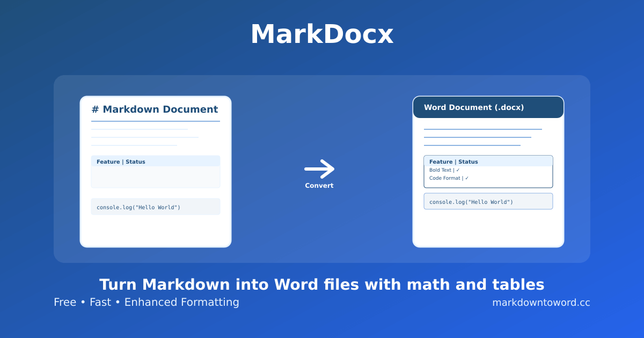Screen dimensions: 644x338
Task: Click the Enhanced Formatting text
Action: [181, 303]
